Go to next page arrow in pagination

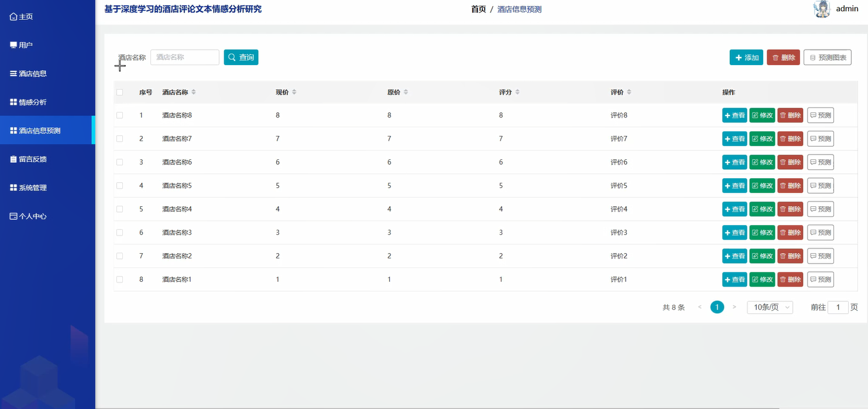click(735, 307)
